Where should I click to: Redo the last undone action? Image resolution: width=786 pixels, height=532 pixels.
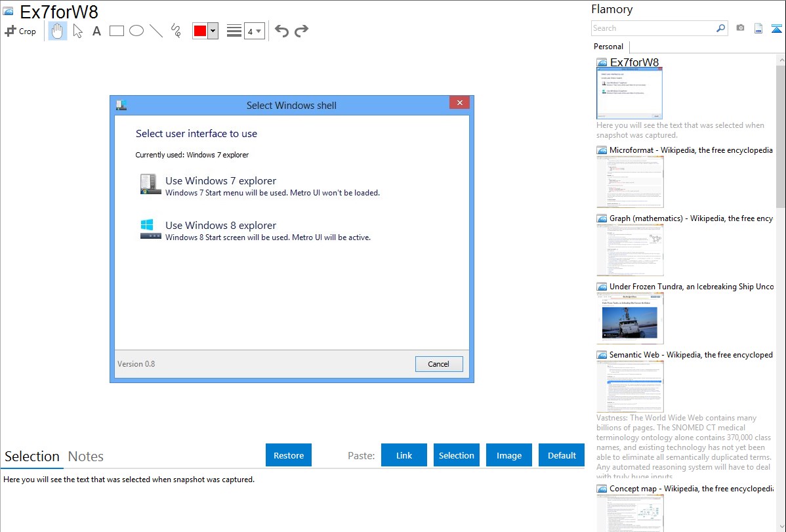tap(301, 31)
